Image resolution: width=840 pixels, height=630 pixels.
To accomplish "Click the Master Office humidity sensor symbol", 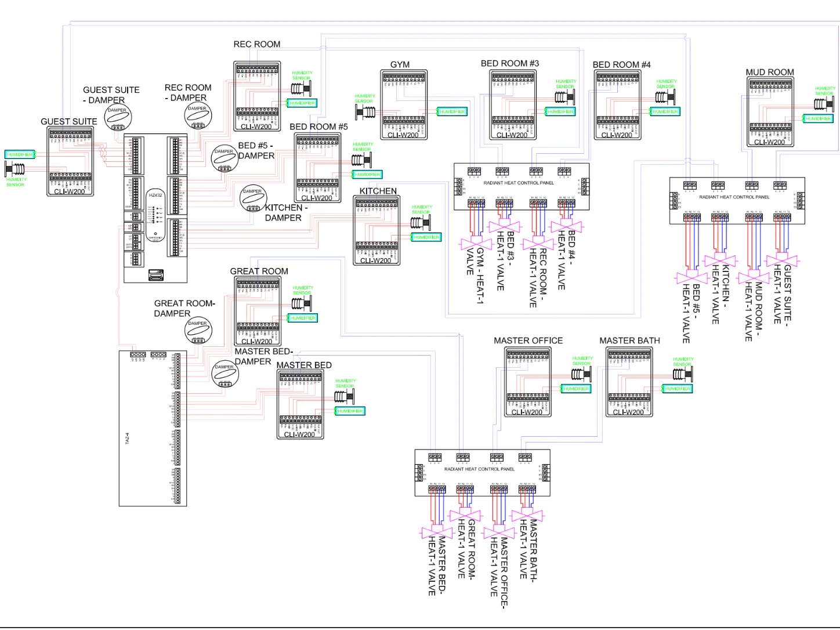I will click(582, 374).
